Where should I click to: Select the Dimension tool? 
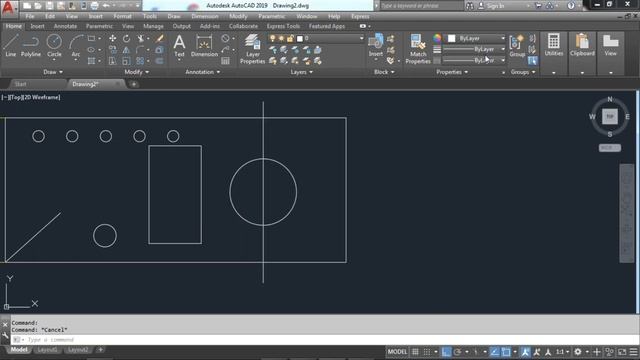[x=204, y=46]
